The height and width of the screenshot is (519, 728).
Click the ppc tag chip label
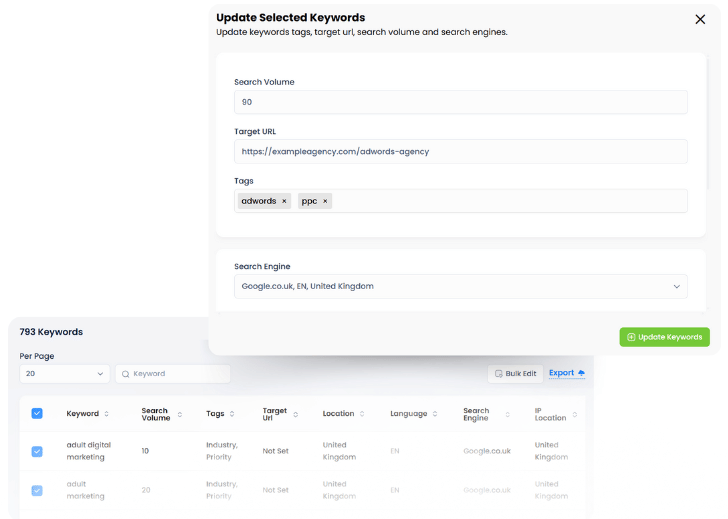309,201
